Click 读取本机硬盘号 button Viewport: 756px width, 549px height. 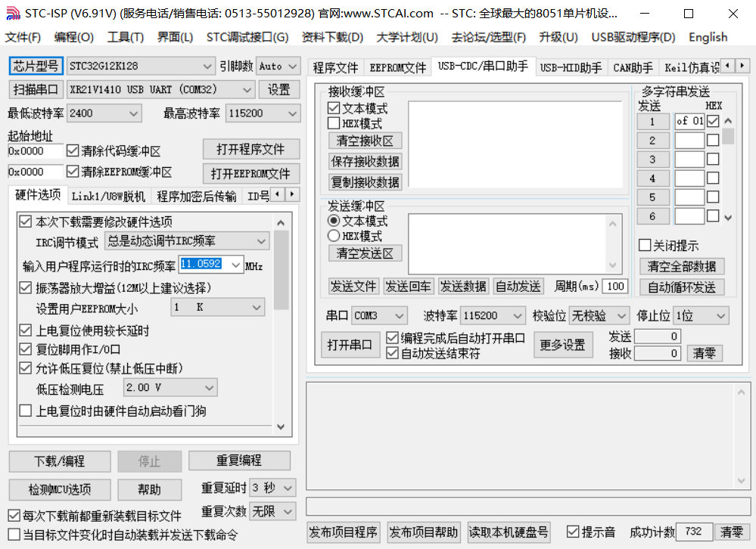click(509, 532)
